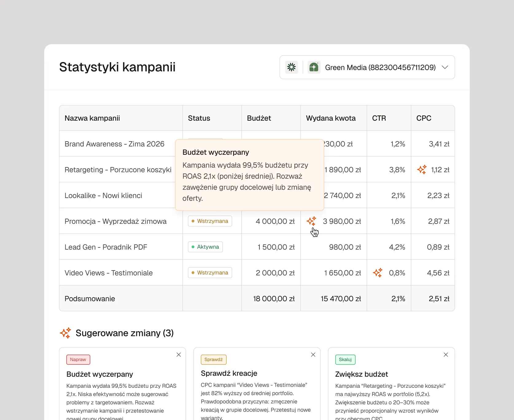Open the Green Media account dropdown

[x=445, y=67]
